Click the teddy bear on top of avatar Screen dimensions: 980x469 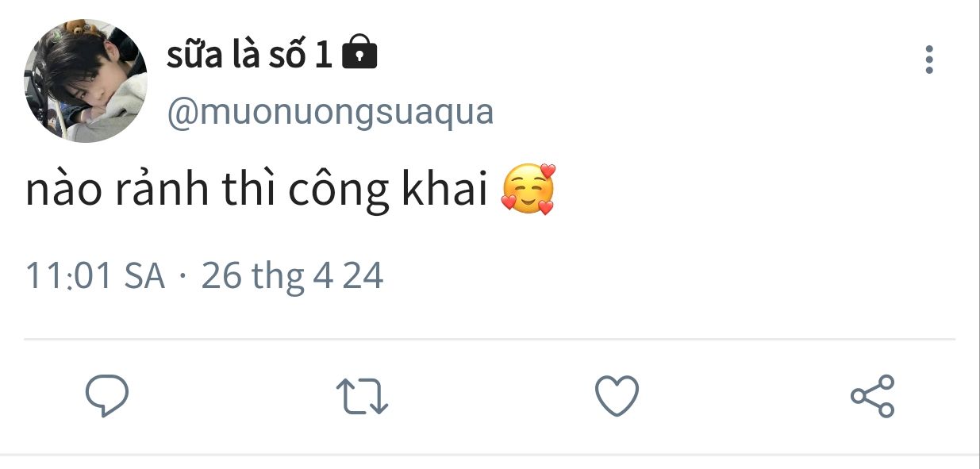coord(81,29)
